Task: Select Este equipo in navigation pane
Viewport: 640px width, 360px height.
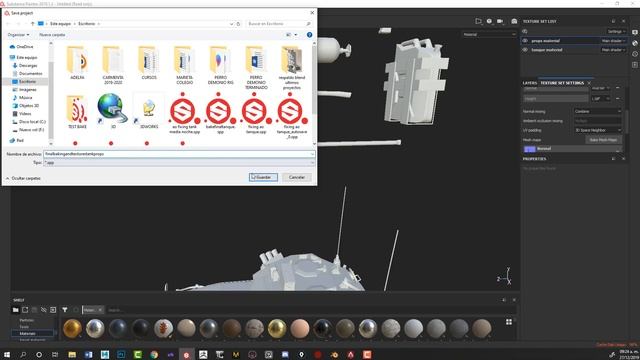Action: coord(27,57)
